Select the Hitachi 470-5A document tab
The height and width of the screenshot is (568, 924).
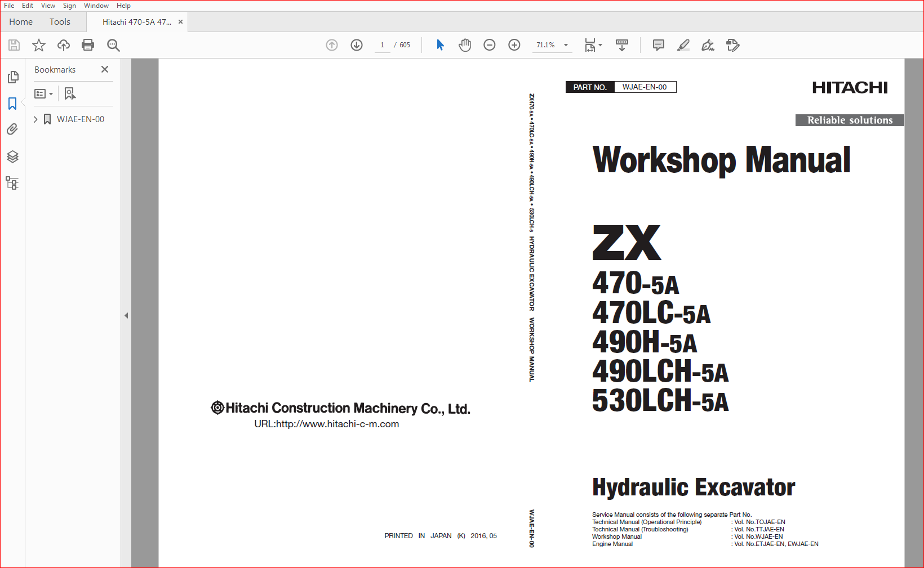tap(137, 22)
